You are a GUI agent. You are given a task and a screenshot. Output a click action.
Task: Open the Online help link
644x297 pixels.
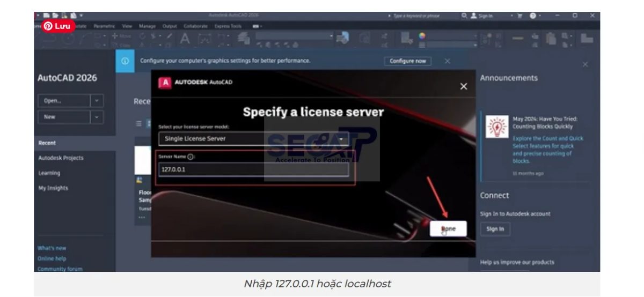(52, 258)
